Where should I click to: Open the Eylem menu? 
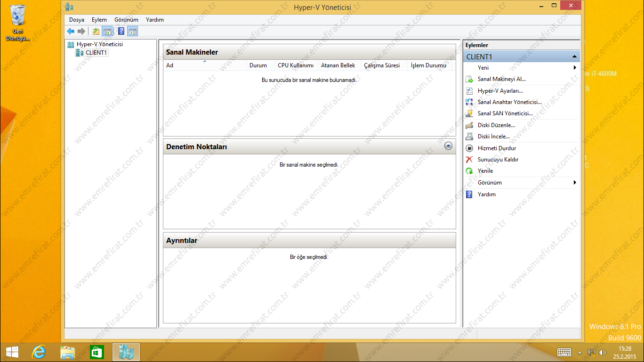pos(99,20)
